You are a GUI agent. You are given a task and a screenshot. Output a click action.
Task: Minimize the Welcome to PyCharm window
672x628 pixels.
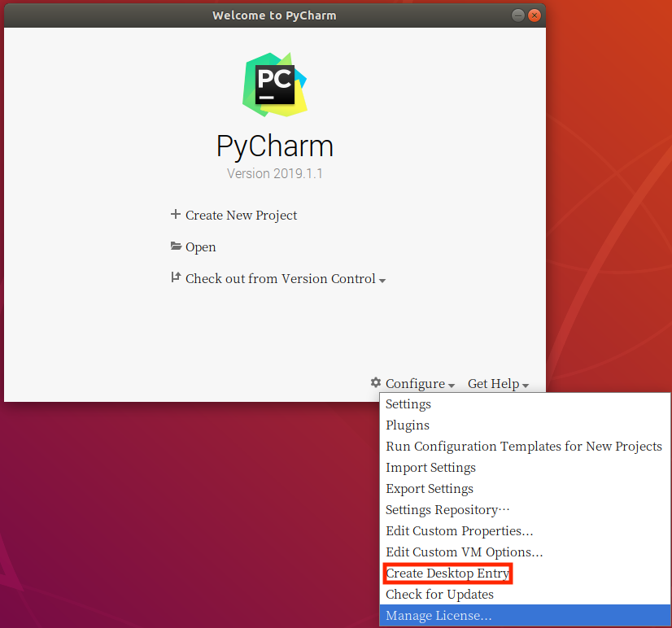(517, 15)
